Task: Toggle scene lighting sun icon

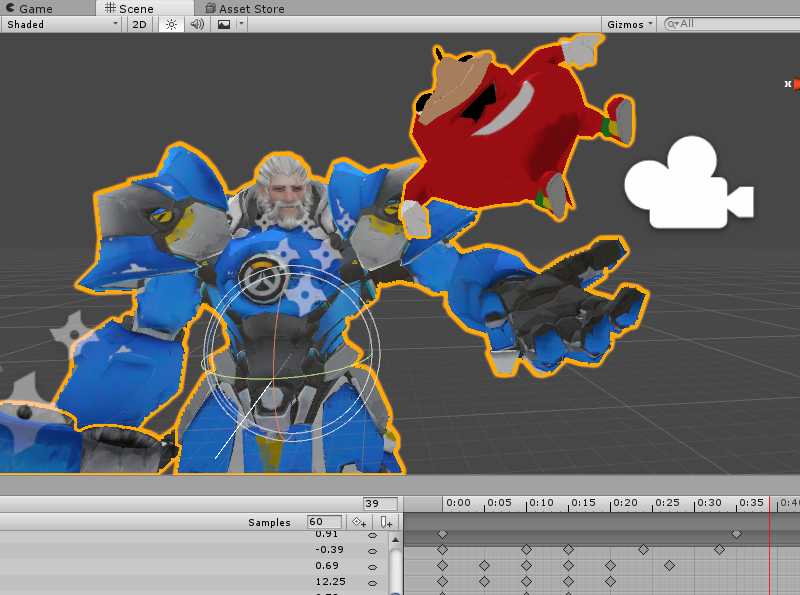Action: click(171, 24)
